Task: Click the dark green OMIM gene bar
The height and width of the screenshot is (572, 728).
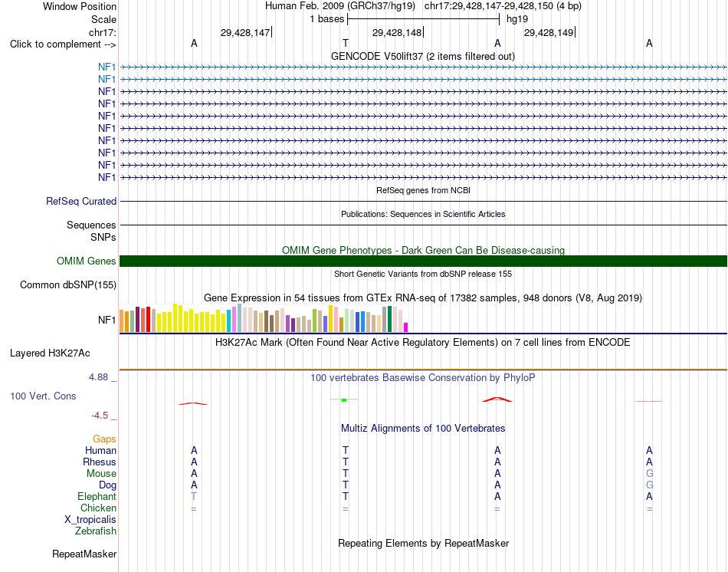Action: click(x=423, y=261)
